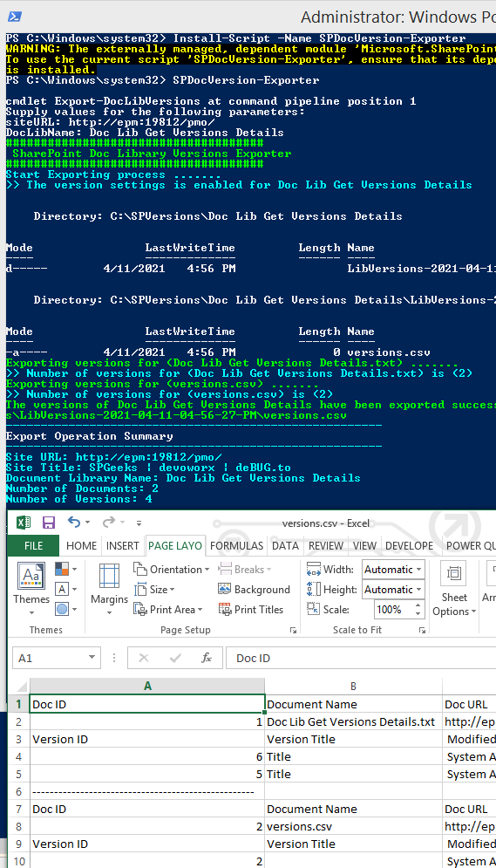Image resolution: width=496 pixels, height=868 pixels.
Task: Save the workbook with the floppy disk icon
Action: pos(49,523)
